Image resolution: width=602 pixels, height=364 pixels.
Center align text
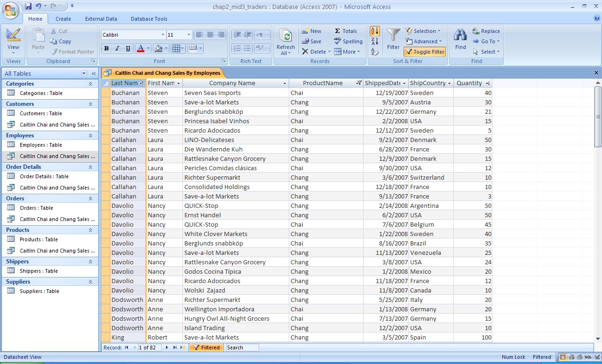[x=210, y=35]
